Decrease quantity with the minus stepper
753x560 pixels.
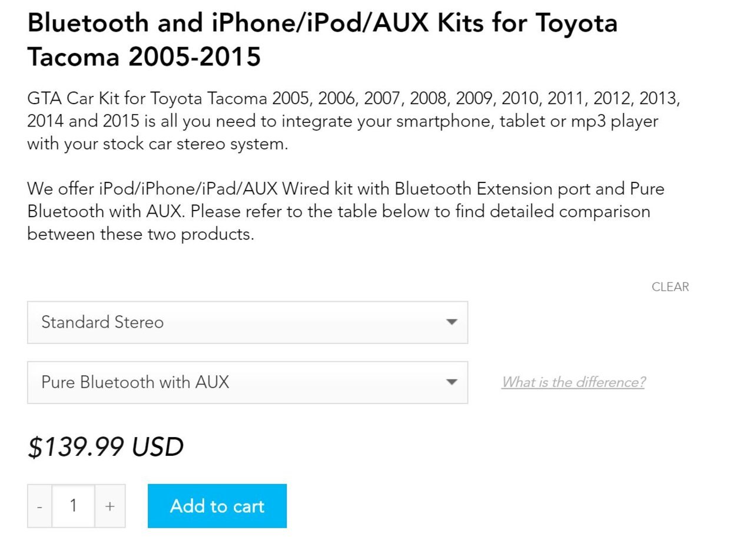click(x=39, y=505)
